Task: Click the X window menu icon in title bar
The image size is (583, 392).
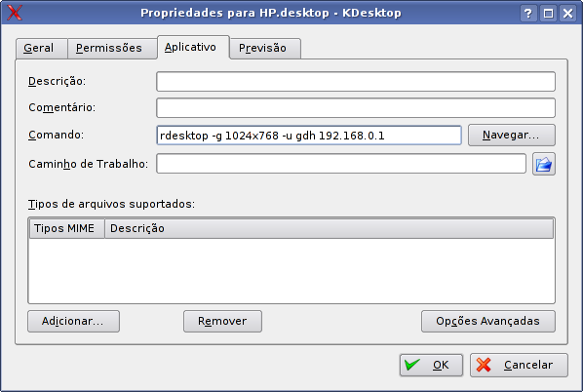Action: 14,13
